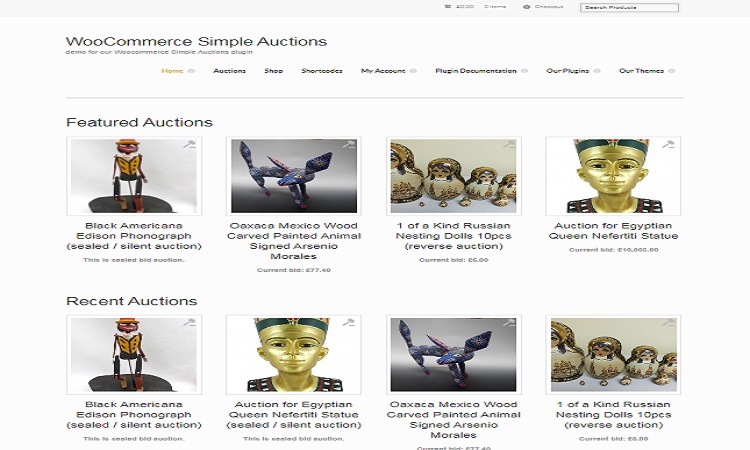Click recent Black Americana puppet thumbnail
The height and width of the screenshot is (450, 750).
tap(134, 355)
